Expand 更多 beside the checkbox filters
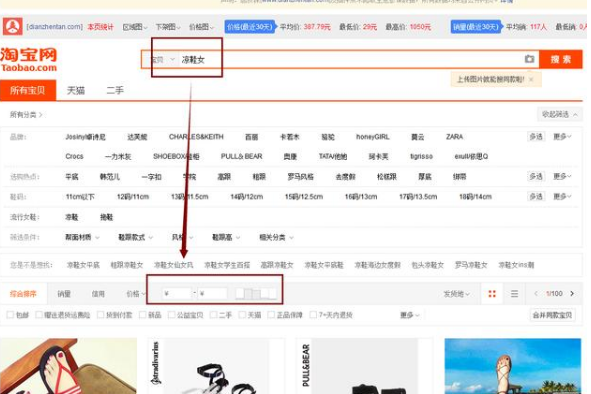This screenshot has height=394, width=591. pos(410,315)
